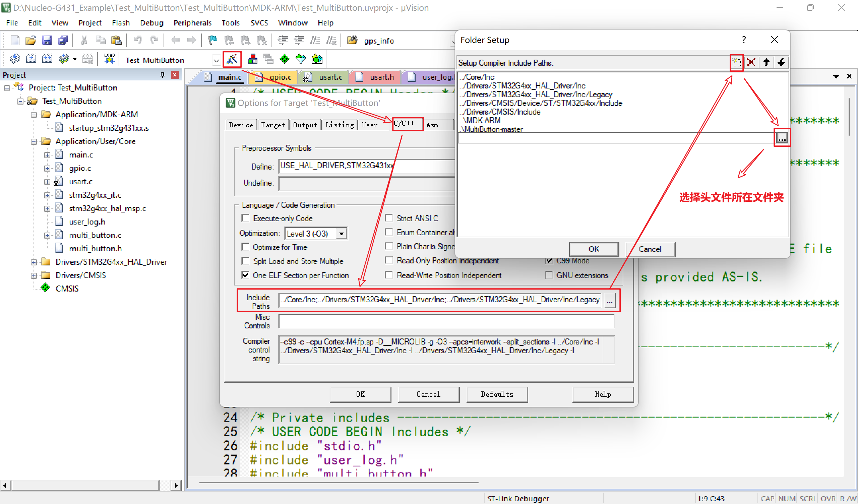Click the Undo toolbar icon
The image size is (858, 504).
pyautogui.click(x=137, y=40)
